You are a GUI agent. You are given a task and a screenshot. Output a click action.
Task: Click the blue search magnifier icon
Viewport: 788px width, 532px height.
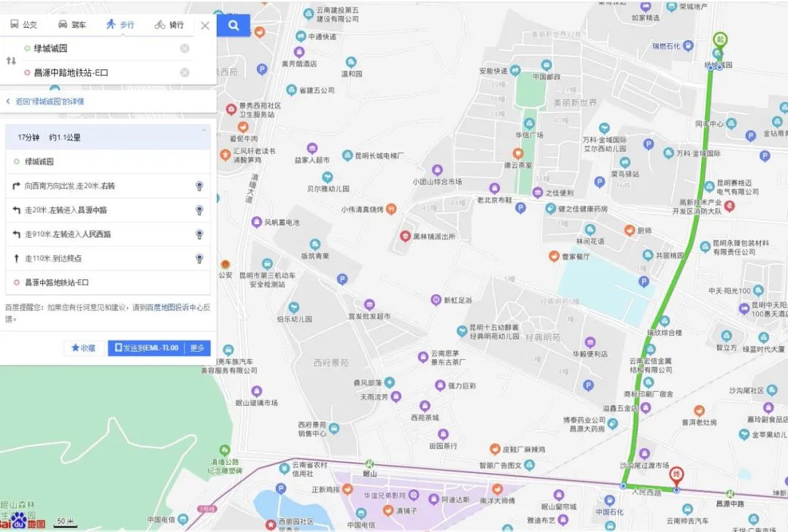tap(233, 25)
